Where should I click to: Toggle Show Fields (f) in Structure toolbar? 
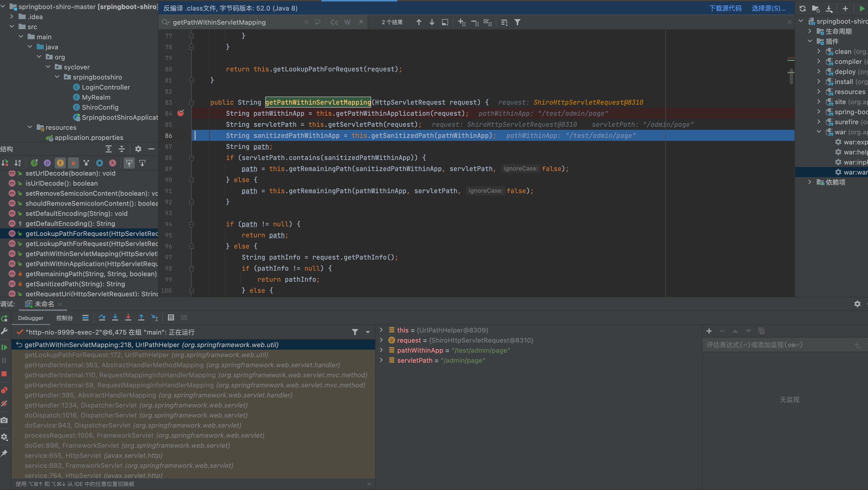click(60, 163)
